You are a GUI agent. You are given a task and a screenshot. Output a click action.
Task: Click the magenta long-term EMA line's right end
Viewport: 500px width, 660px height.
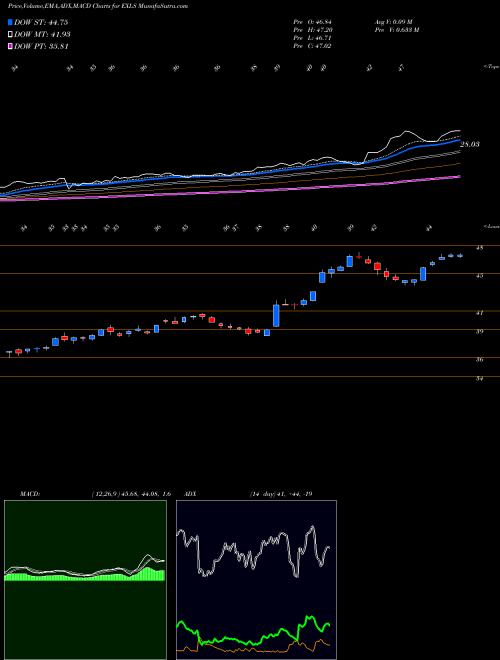458,177
